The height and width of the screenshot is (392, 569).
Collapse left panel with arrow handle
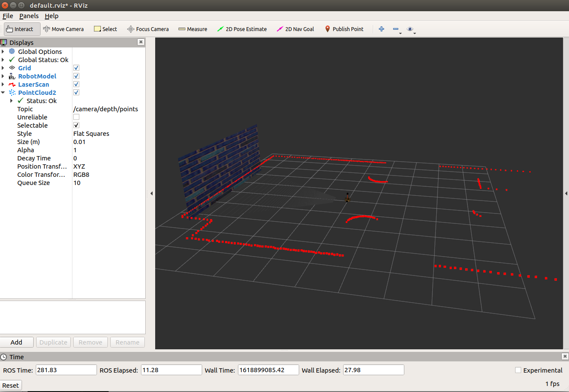151,193
